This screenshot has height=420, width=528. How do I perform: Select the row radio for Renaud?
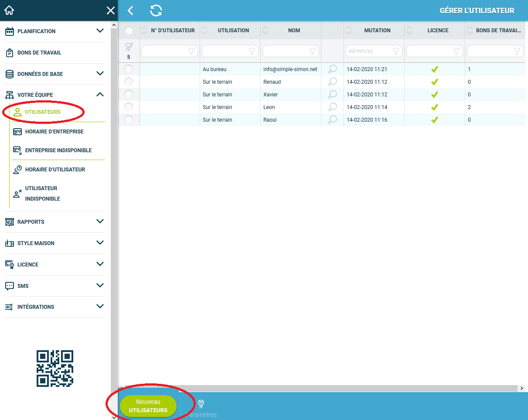(x=129, y=82)
